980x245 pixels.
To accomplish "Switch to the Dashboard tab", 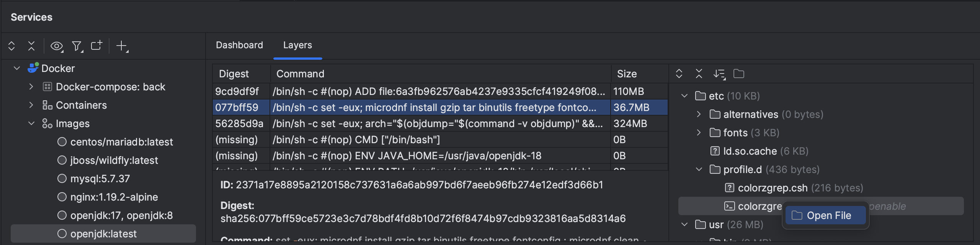I will point(239,45).
